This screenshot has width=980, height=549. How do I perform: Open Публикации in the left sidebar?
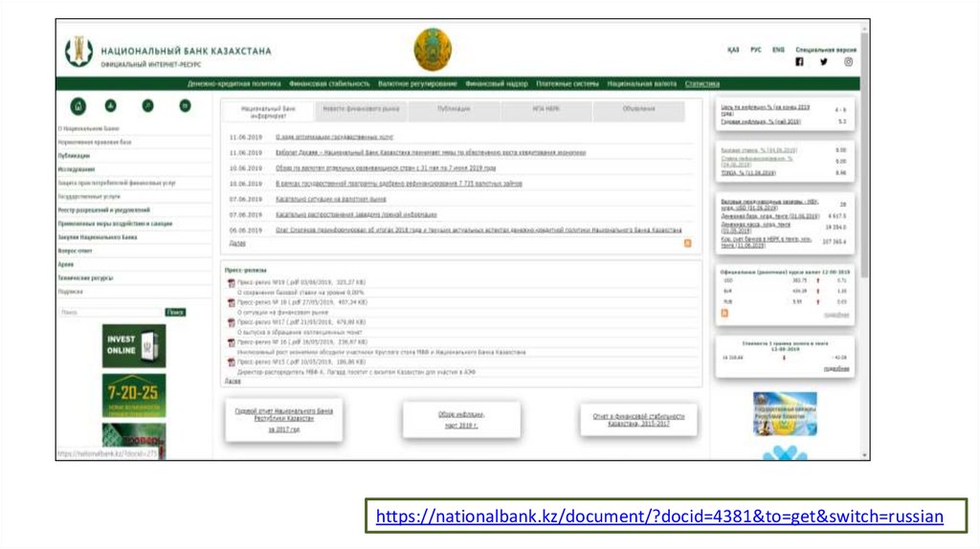tap(74, 156)
